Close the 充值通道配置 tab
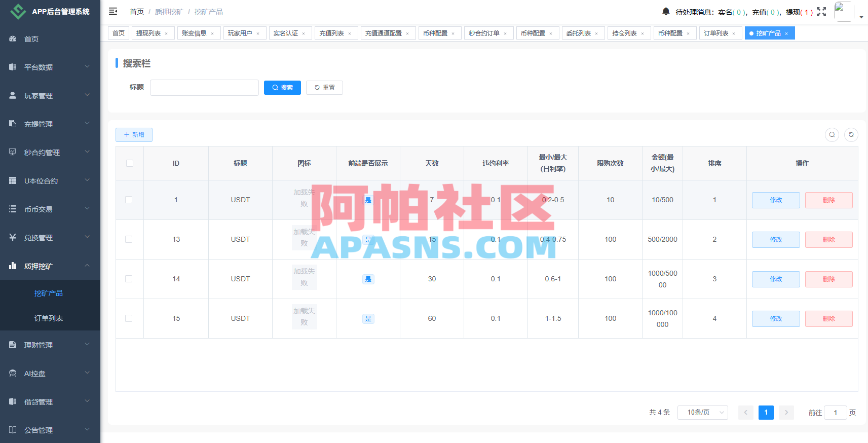Image resolution: width=868 pixels, height=443 pixels. (x=407, y=33)
